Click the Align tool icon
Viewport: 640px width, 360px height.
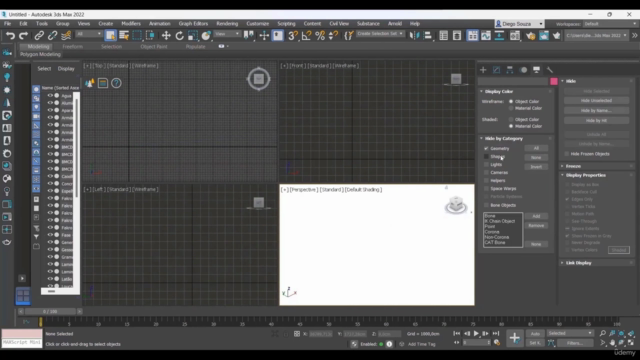coord(428,36)
